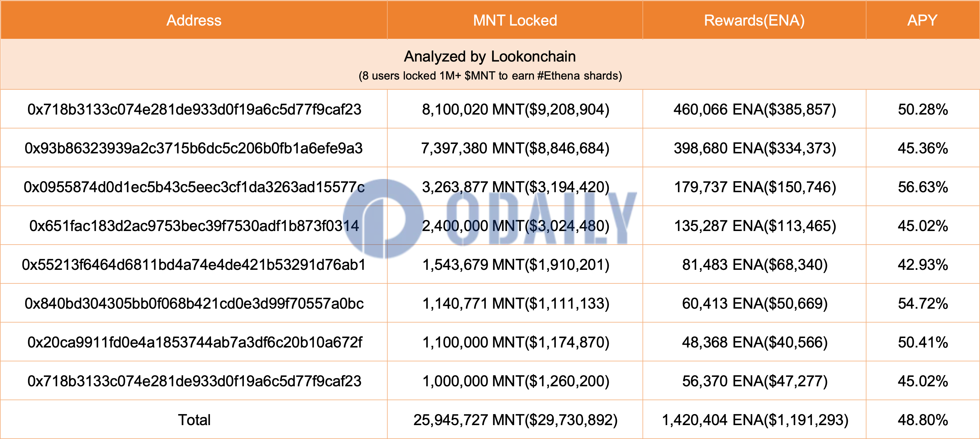This screenshot has height=439, width=980.
Task: Click the 1,420,404 ENA total rewards cell
Action: point(755,420)
